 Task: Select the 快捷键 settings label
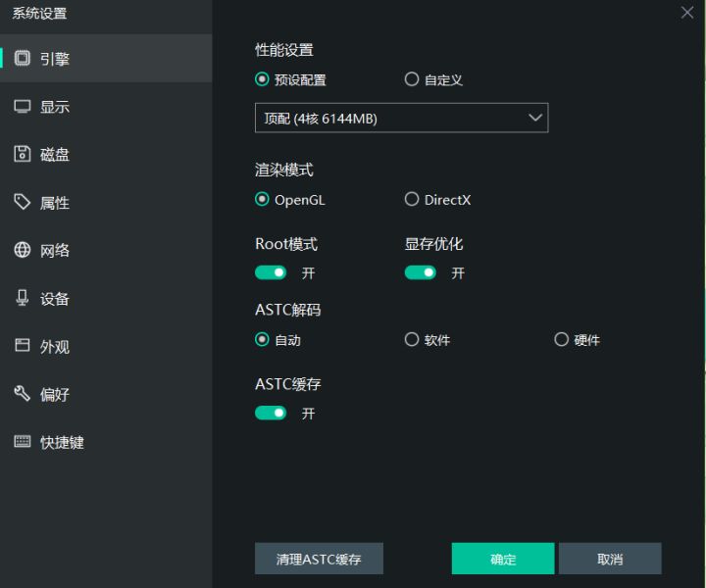click(x=62, y=442)
